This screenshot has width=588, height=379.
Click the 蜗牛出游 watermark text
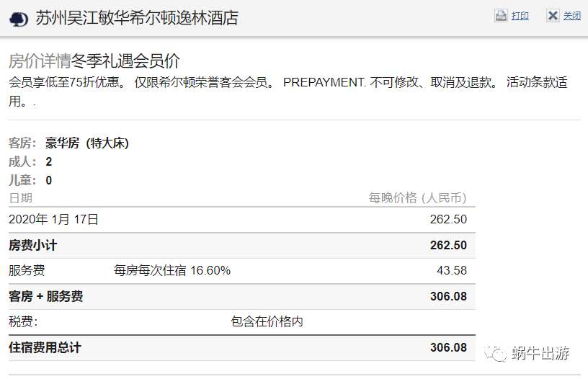(x=540, y=353)
